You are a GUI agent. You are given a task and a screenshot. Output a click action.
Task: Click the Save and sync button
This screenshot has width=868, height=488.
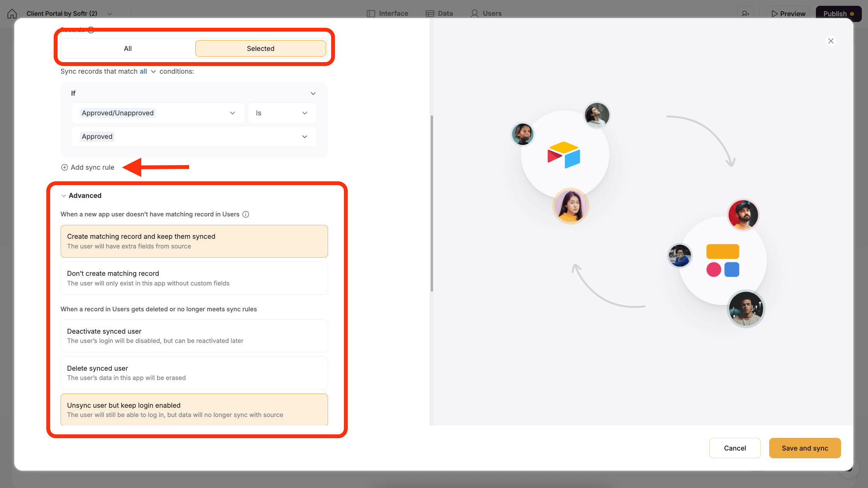click(x=805, y=448)
